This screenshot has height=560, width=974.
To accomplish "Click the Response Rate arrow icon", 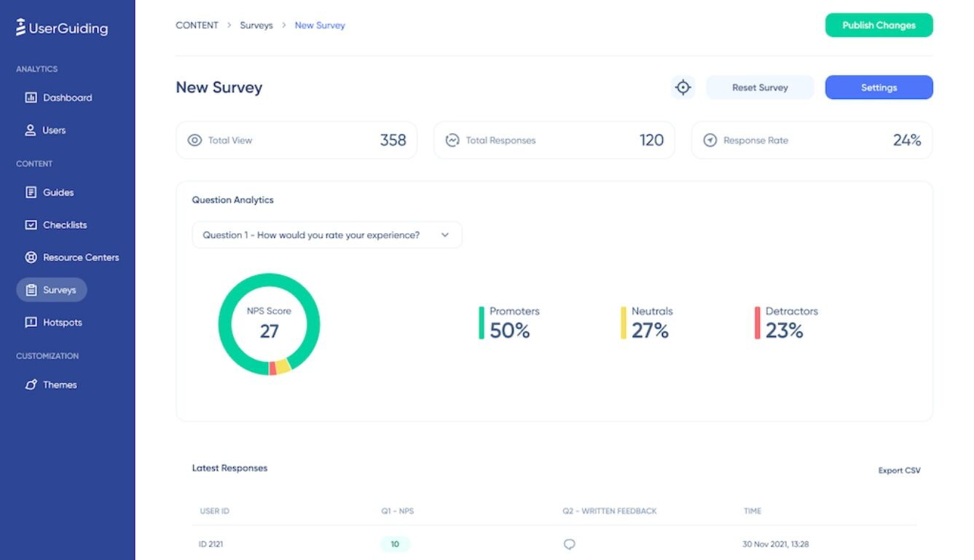I will tap(710, 140).
